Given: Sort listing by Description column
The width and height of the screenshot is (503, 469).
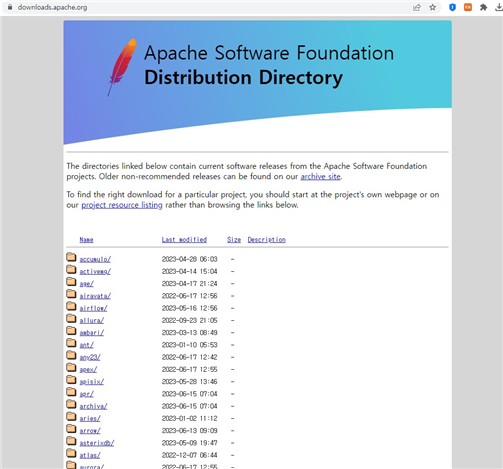Looking at the screenshot, I should tap(266, 240).
